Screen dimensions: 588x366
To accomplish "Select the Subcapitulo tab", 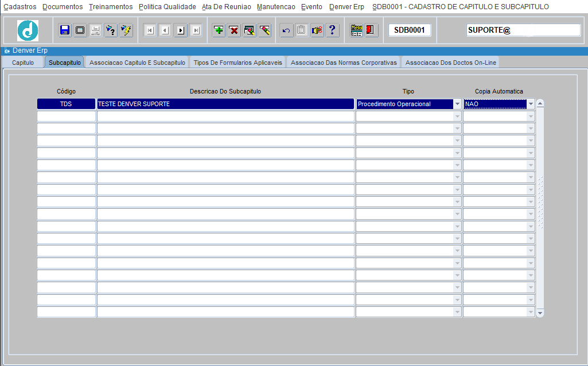I will coord(64,63).
